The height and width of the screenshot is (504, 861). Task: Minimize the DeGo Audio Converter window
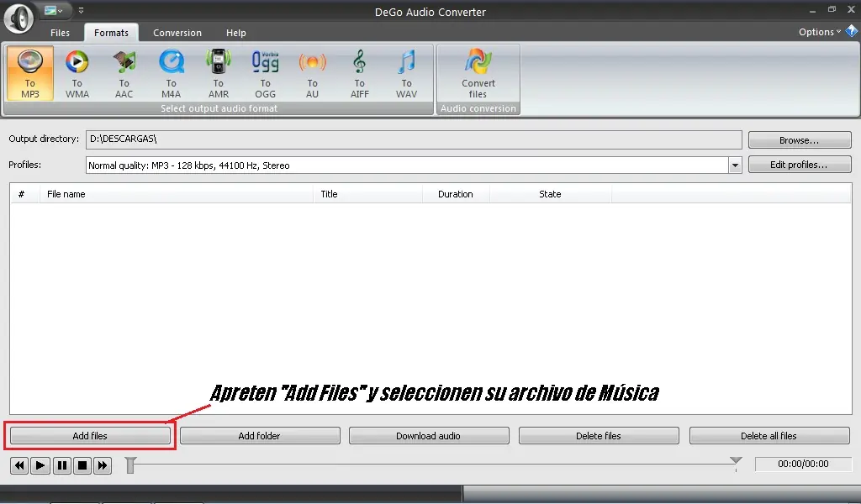pos(812,10)
